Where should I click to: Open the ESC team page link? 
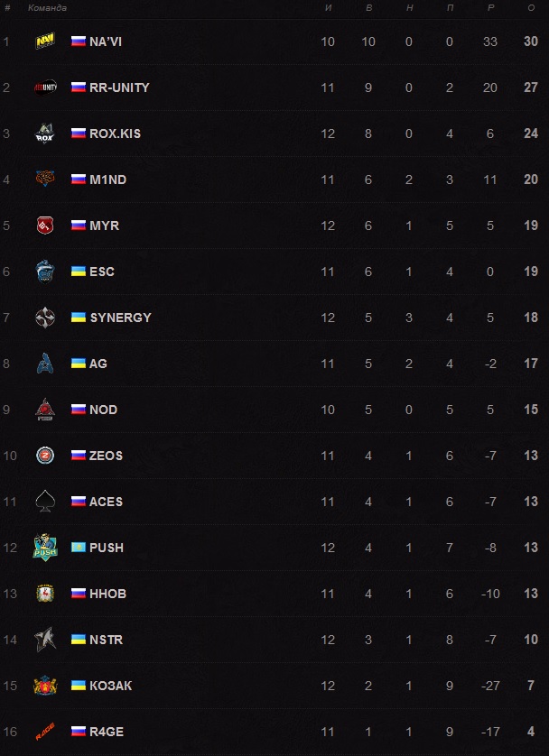pyautogui.click(x=102, y=272)
